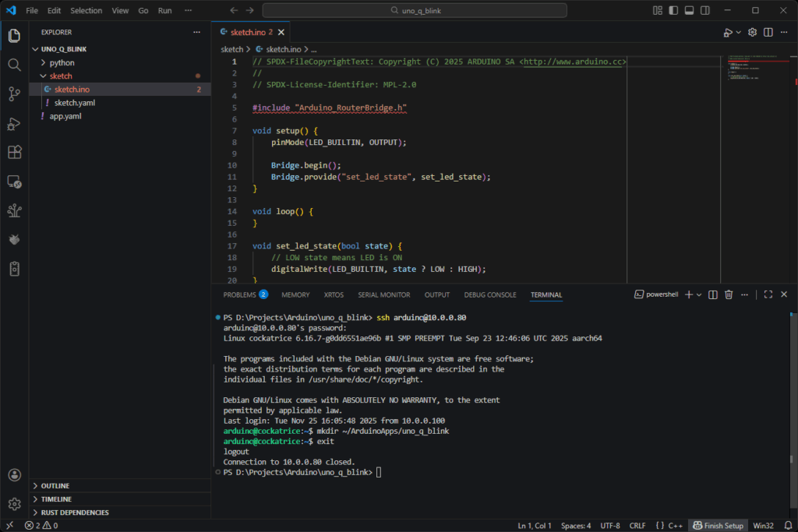Toggle the secondary side bar layout button
This screenshot has width=798, height=532.
click(705, 10)
